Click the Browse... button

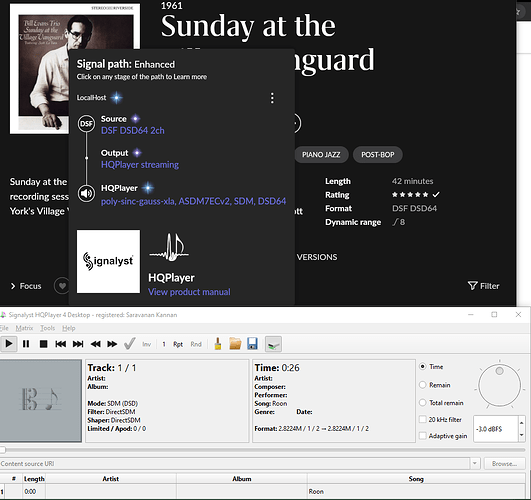coord(505,463)
